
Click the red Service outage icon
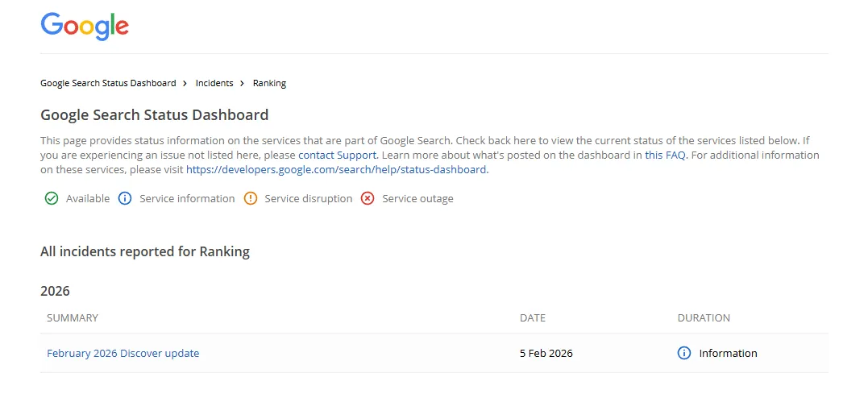coord(368,198)
